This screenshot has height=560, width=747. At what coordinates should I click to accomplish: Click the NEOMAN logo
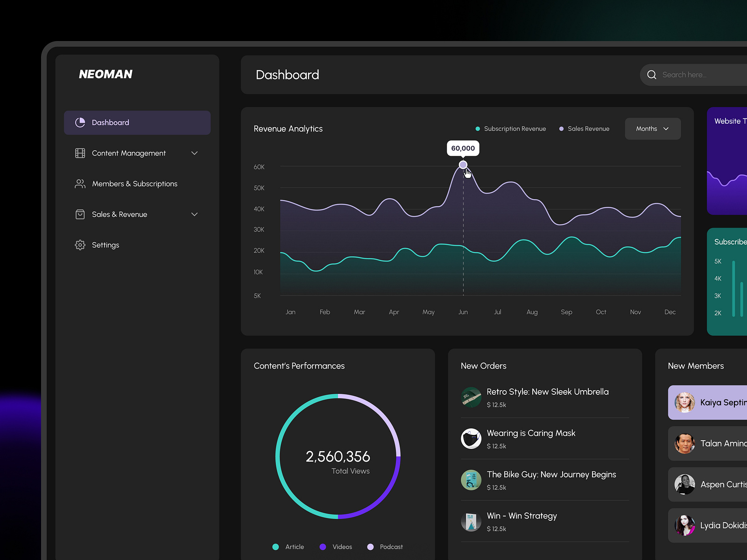(x=106, y=74)
